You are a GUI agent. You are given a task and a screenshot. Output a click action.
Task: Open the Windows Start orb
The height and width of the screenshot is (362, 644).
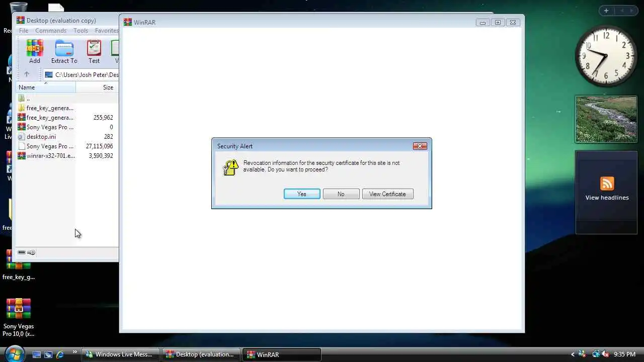[14, 353]
